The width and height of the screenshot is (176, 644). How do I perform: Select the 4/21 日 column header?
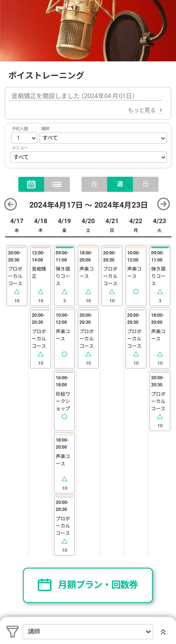pos(112,225)
